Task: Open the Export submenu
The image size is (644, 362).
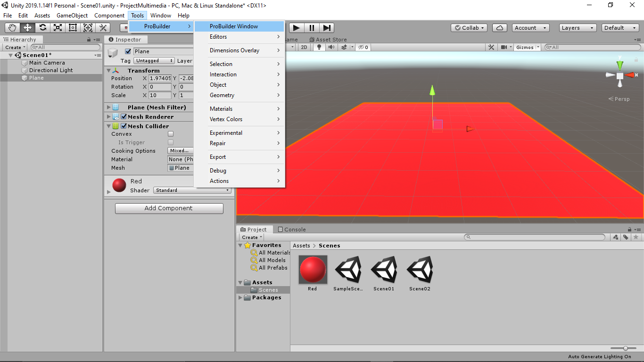Action: 239,157
